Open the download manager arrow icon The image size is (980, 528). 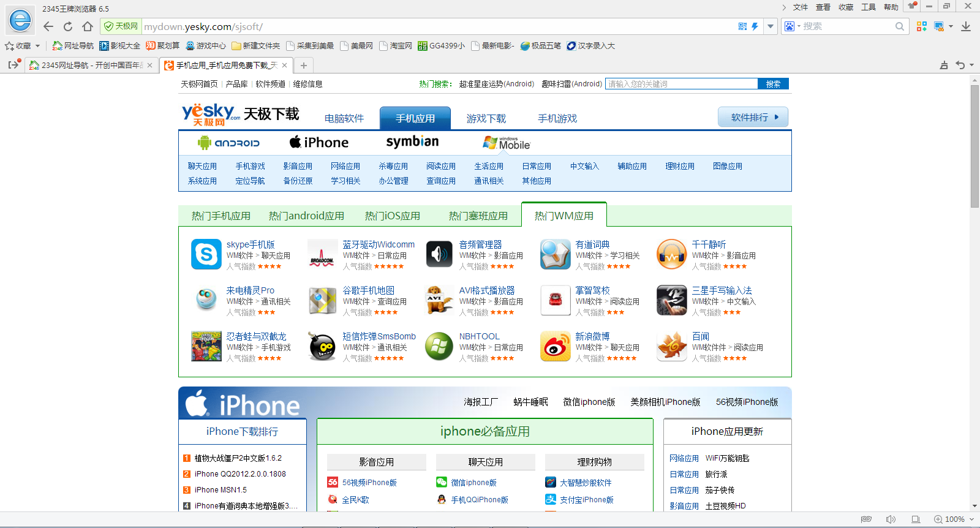coord(966,26)
